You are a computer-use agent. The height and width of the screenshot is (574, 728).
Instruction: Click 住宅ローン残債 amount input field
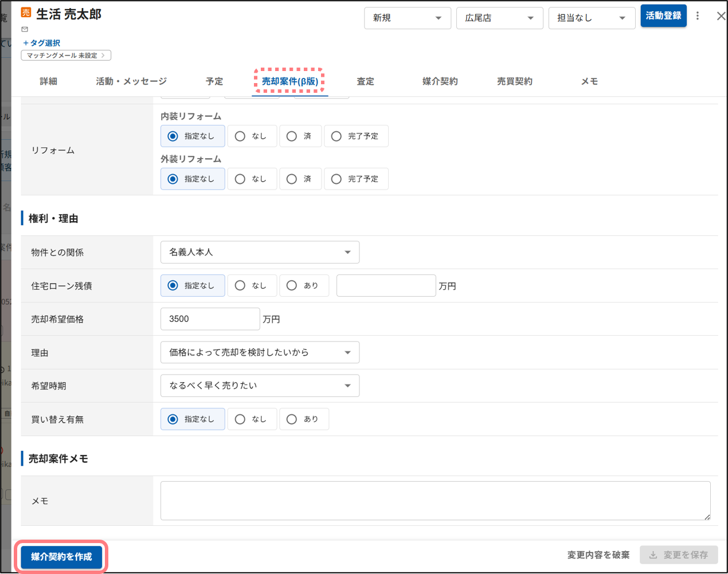click(386, 285)
